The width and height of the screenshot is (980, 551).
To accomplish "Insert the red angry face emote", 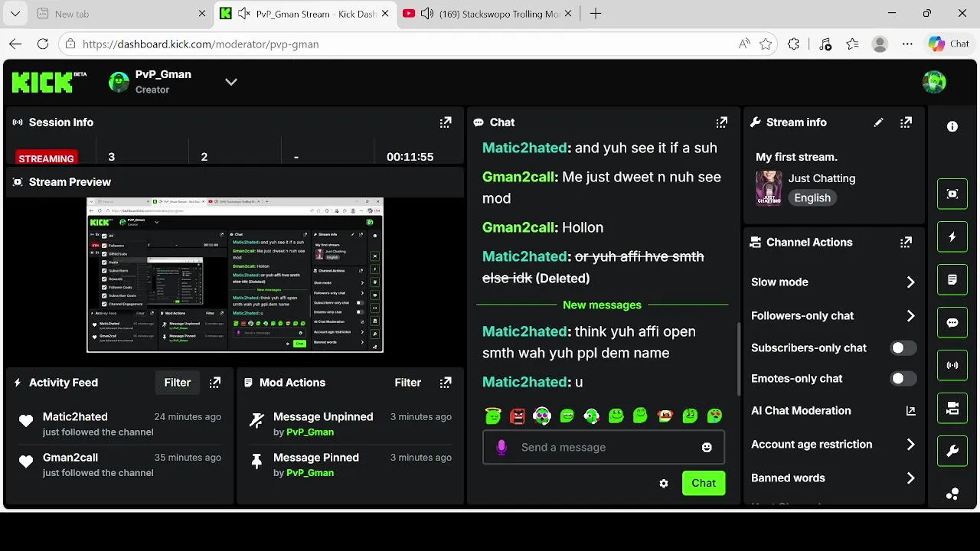I will point(518,416).
